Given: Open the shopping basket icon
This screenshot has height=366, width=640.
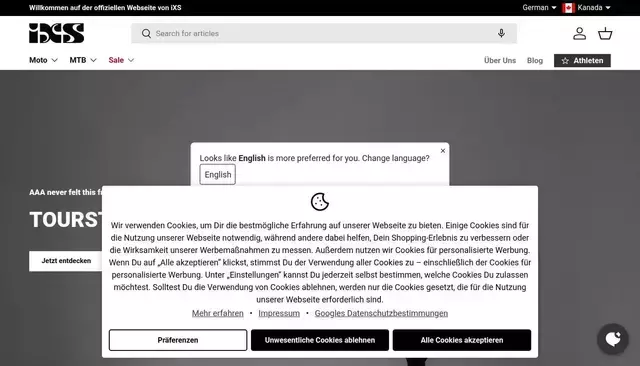Looking at the screenshot, I should (x=605, y=33).
